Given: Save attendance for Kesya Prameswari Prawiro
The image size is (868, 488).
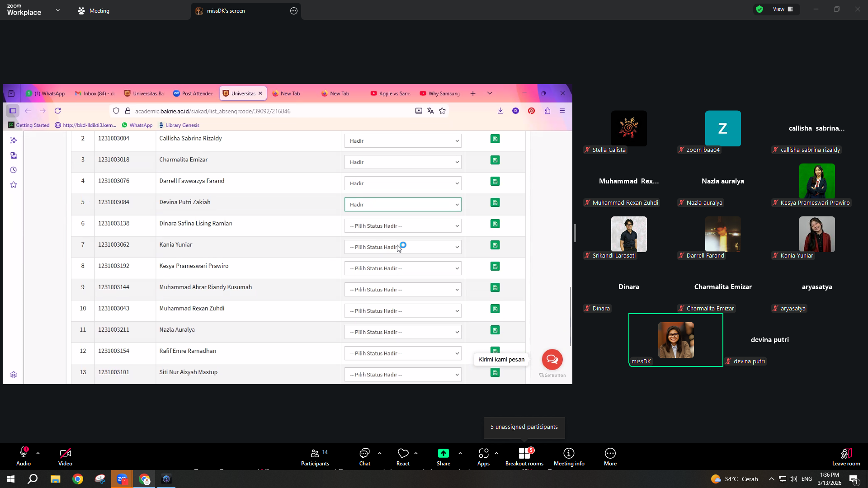Looking at the screenshot, I should (x=495, y=266).
